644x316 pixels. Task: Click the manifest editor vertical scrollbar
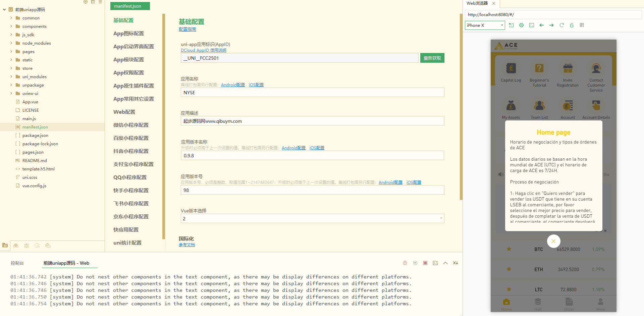(461, 107)
